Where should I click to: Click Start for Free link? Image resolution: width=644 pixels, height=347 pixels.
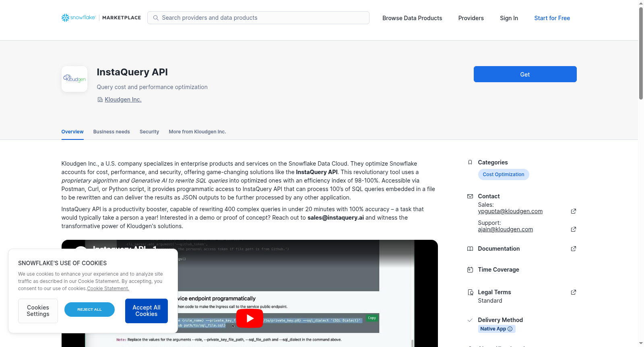click(552, 18)
